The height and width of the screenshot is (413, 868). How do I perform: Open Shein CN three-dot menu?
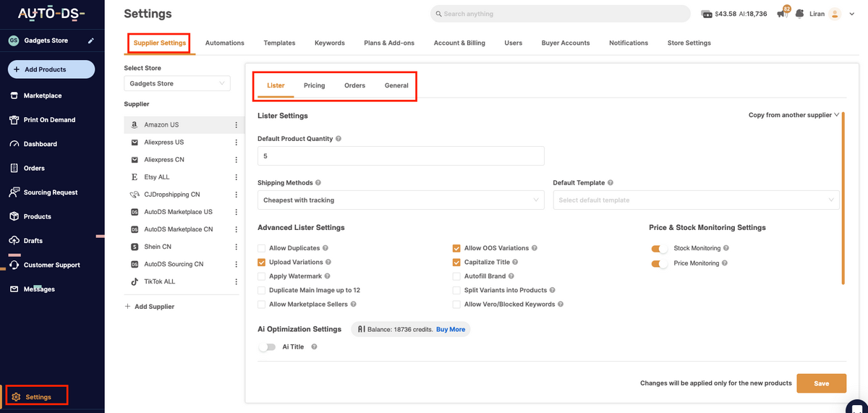click(x=236, y=247)
